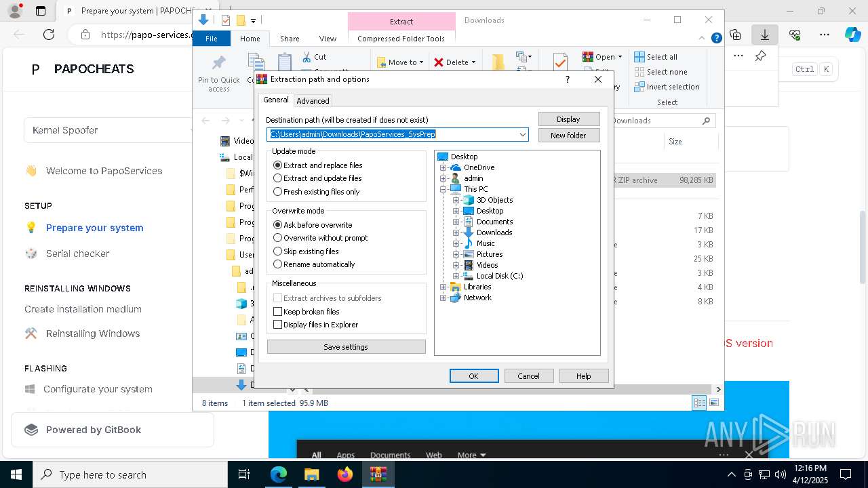Expand Libraries node in folder tree
Screen dimensions: 868x488
coord(443,287)
